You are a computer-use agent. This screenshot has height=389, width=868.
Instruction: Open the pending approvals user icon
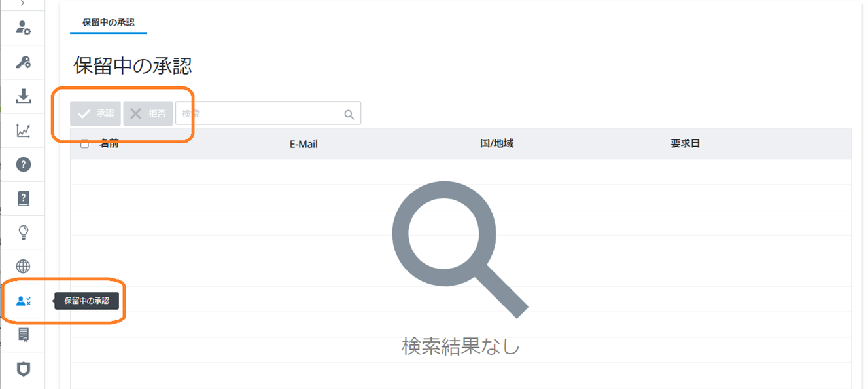[x=23, y=301]
